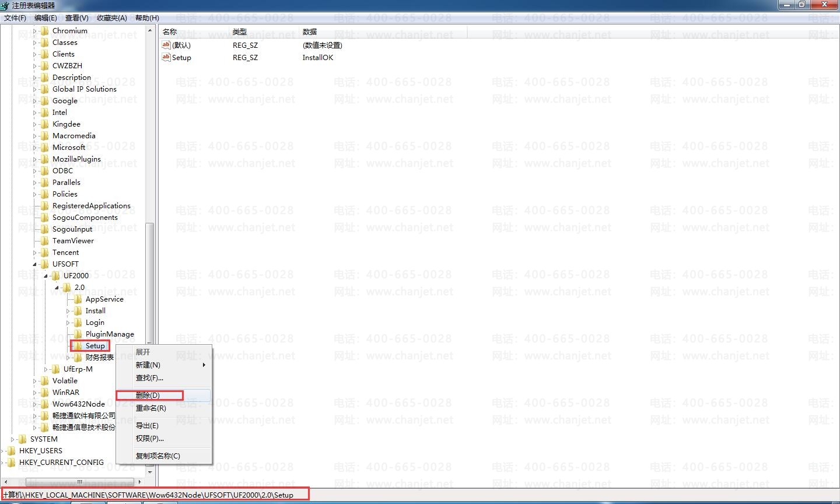
Task: Click the Wow6432Node folder icon
Action: (x=44, y=404)
